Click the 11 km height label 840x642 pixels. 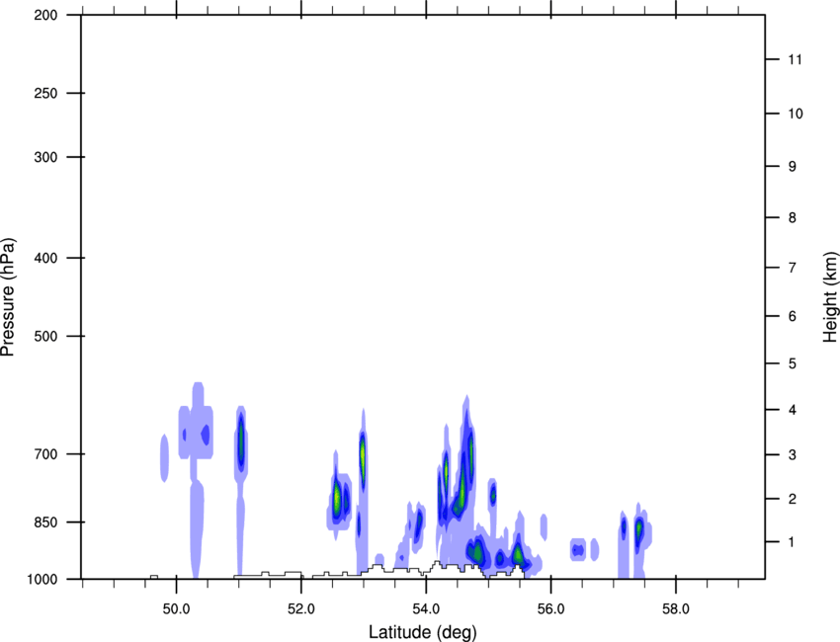click(795, 59)
